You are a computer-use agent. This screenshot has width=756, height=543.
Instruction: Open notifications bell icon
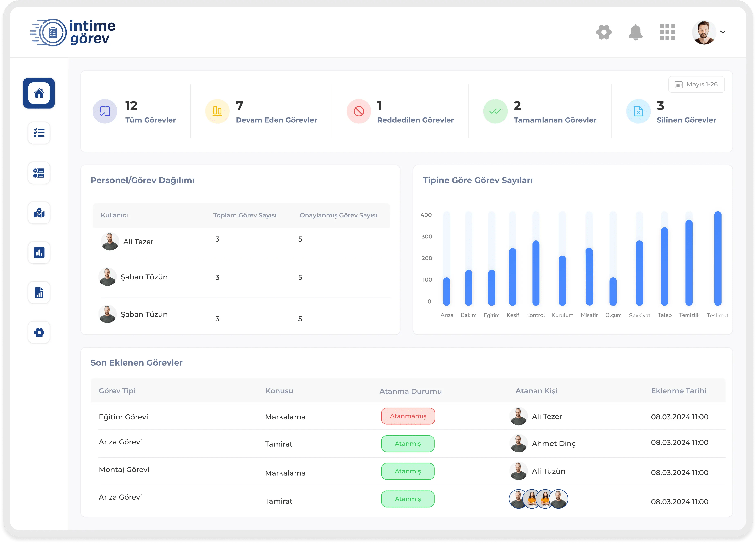[635, 32]
